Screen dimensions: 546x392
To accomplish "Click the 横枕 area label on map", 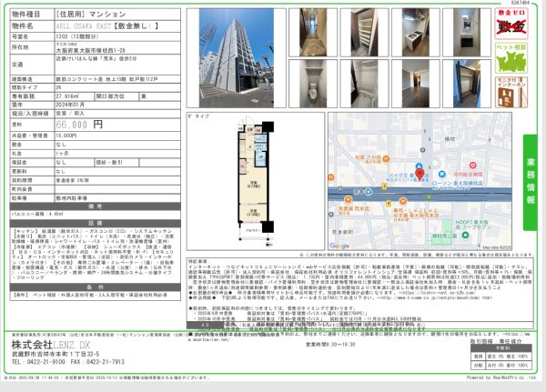I will click(x=450, y=139).
